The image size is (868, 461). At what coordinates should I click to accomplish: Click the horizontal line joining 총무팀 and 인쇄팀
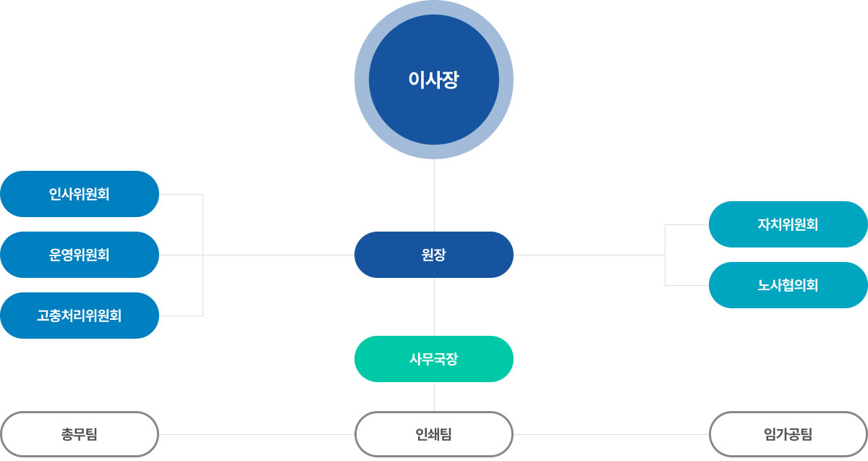coord(257,434)
